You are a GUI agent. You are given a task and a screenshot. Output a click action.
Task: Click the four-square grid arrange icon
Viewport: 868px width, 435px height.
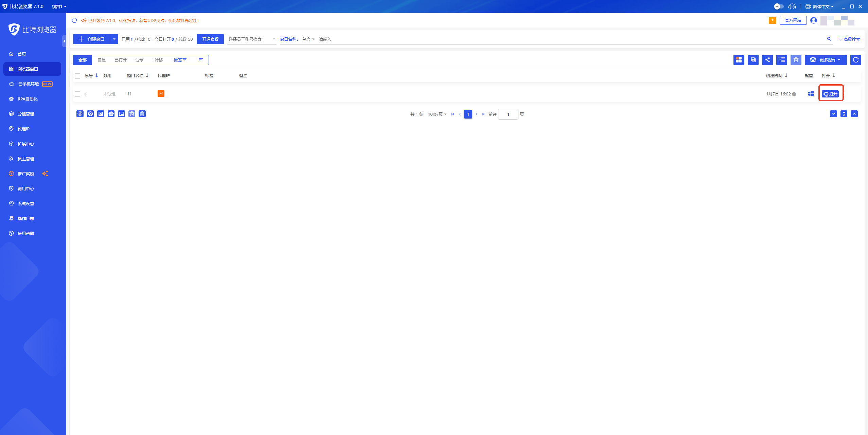coord(739,60)
